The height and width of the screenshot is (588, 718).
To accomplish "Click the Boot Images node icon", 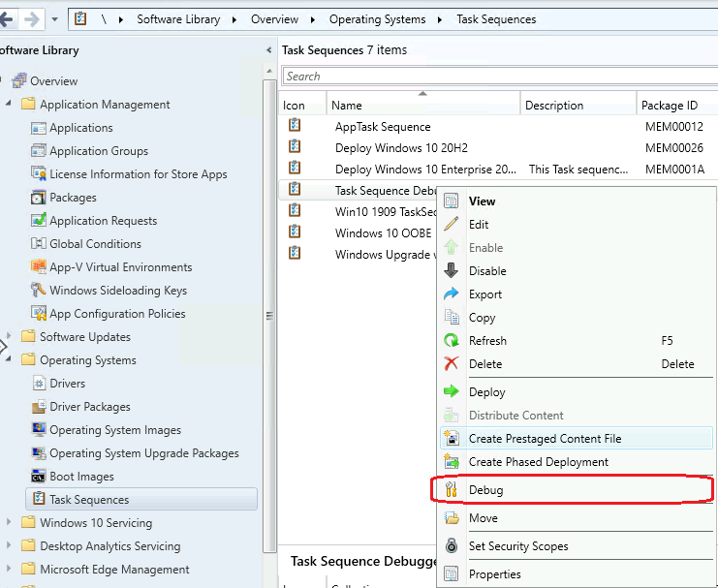I will click(x=39, y=477).
